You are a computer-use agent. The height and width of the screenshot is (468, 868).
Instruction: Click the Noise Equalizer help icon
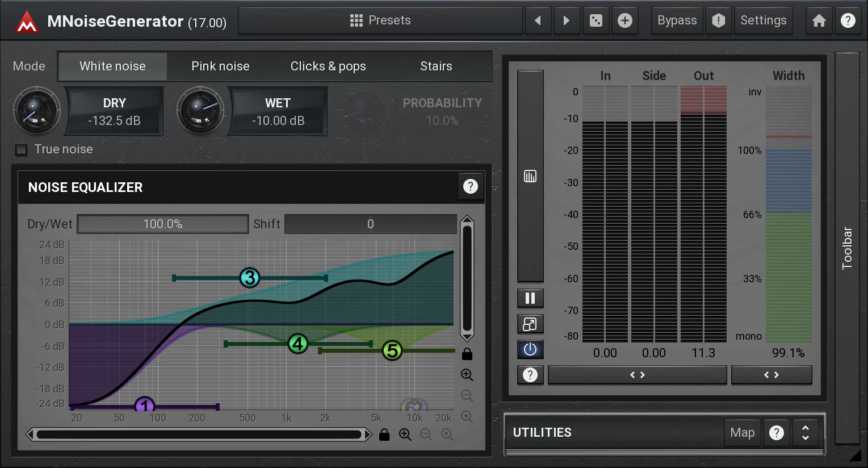click(x=470, y=187)
